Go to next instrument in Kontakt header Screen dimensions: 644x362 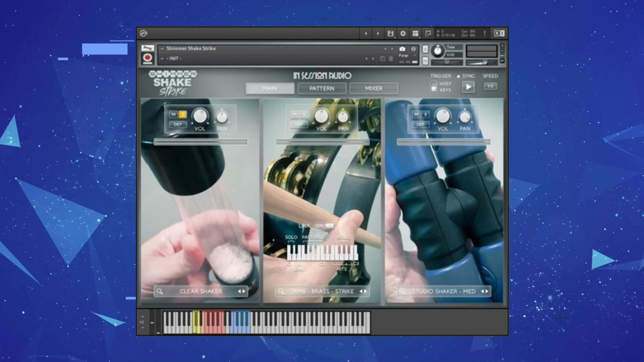[x=378, y=33]
